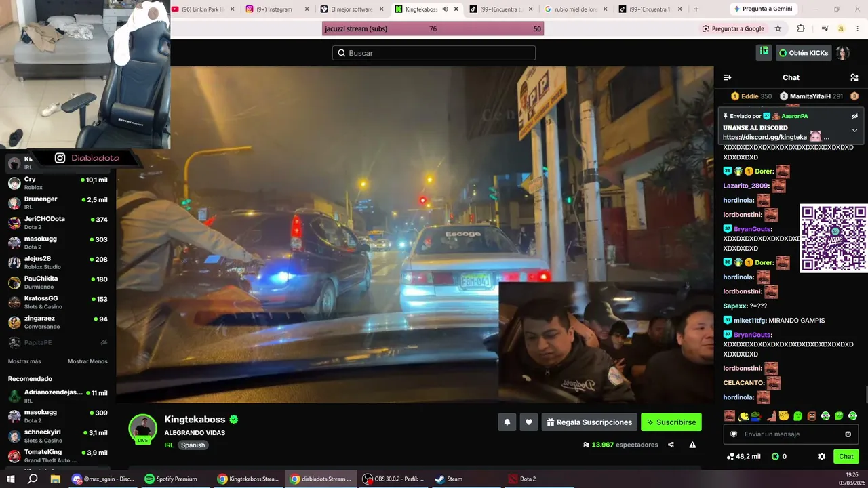
Task: Open chat settings gear
Action: pos(822,456)
